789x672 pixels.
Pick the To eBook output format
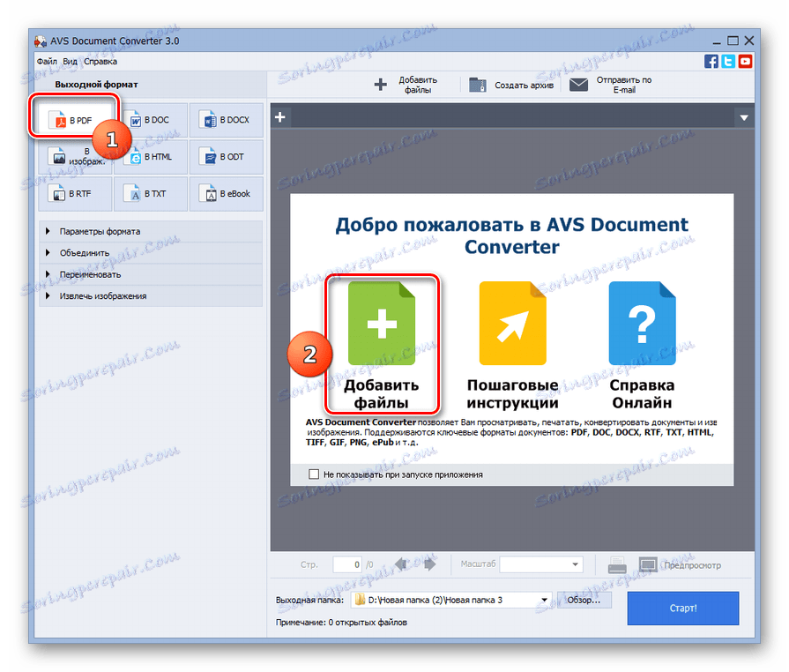(227, 194)
